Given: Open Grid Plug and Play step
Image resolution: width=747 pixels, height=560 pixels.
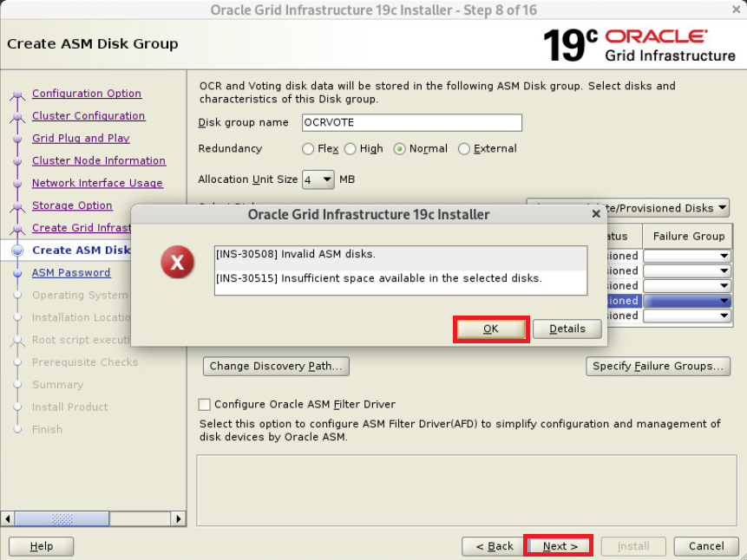Looking at the screenshot, I should point(81,138).
